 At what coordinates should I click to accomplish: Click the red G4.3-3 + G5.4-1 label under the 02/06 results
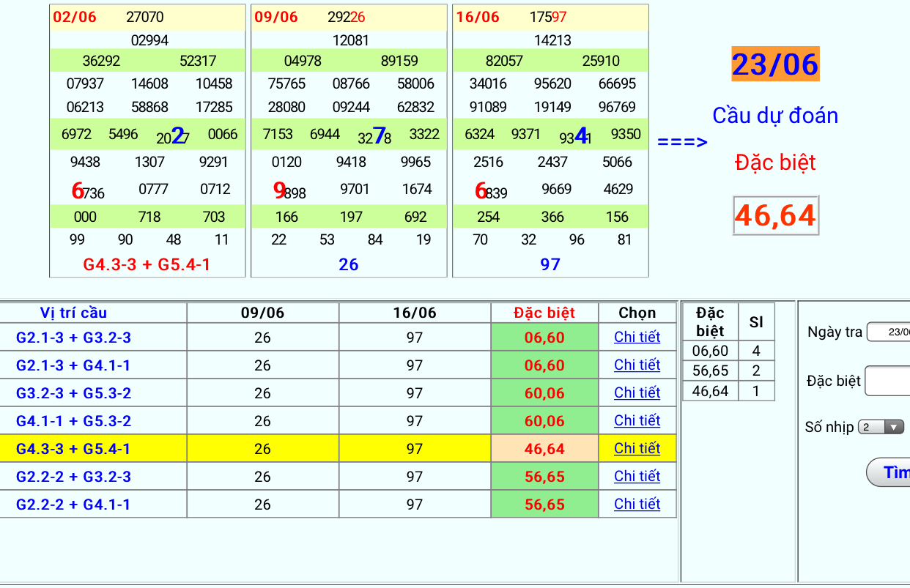[x=147, y=264]
